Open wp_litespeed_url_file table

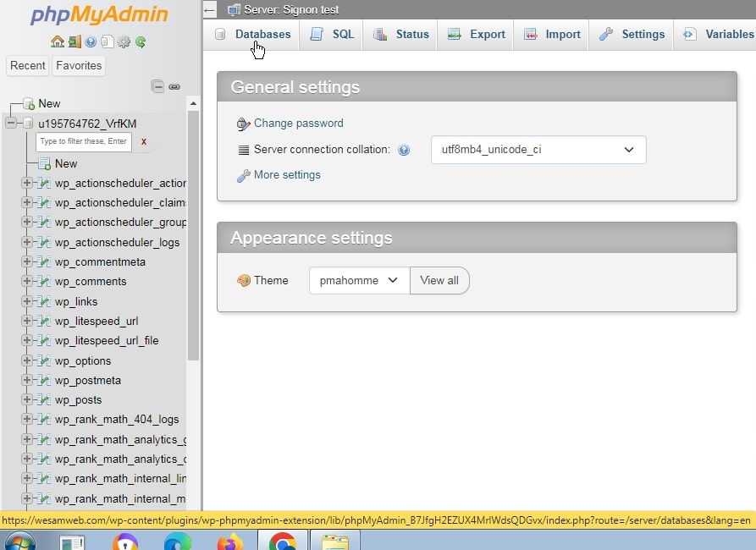[x=107, y=341]
